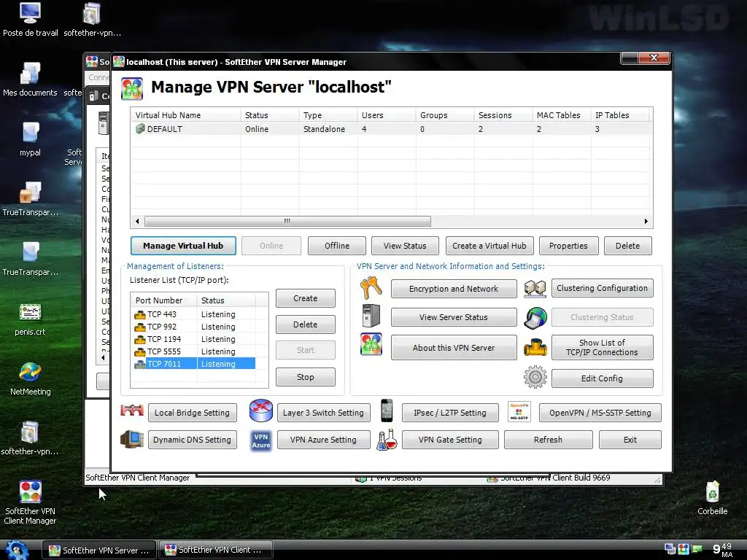Viewport: 747px width, 560px height.
Task: Select listener TCP 443
Action: click(194, 314)
